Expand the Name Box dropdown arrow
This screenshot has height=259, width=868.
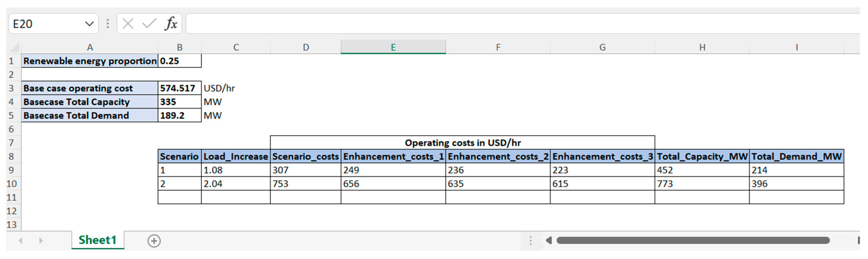pyautogui.click(x=89, y=24)
